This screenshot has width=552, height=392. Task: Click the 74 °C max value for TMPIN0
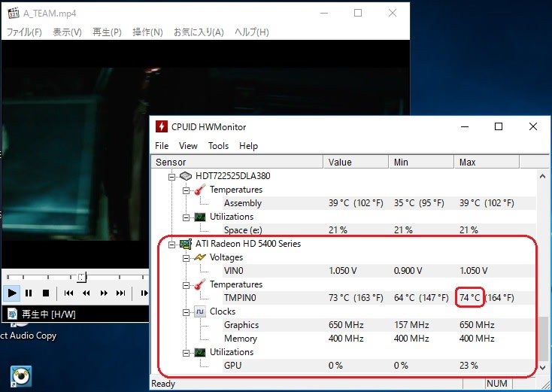click(x=469, y=298)
